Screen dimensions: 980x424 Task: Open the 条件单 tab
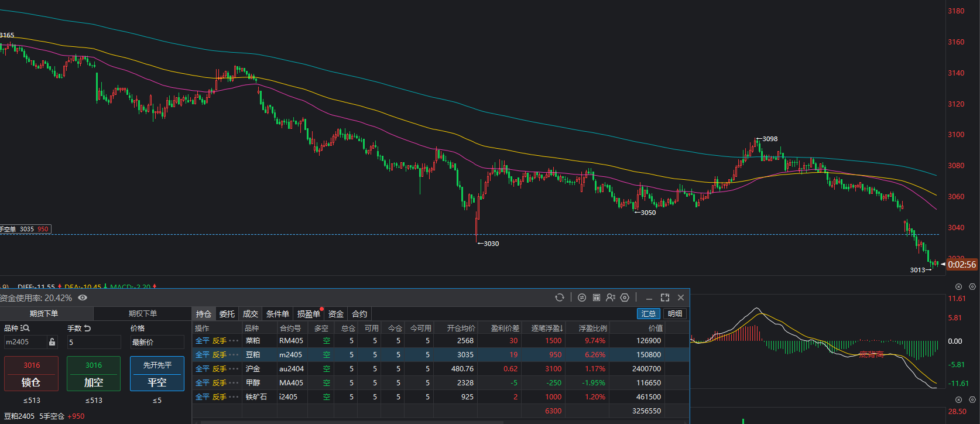(x=277, y=314)
